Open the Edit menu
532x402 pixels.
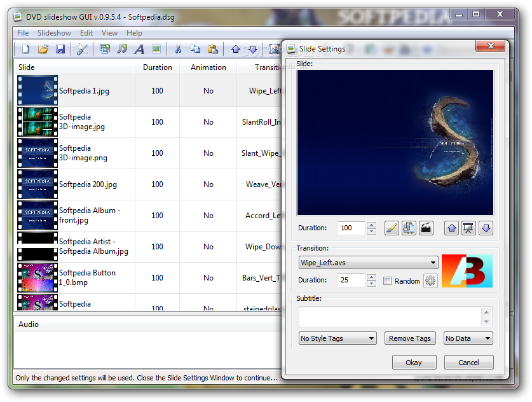coord(86,33)
